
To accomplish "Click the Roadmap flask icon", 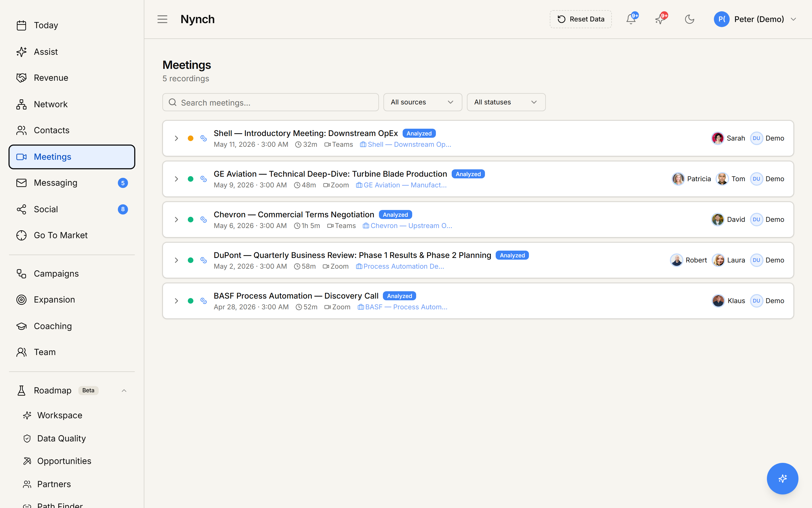I will [x=21, y=390].
